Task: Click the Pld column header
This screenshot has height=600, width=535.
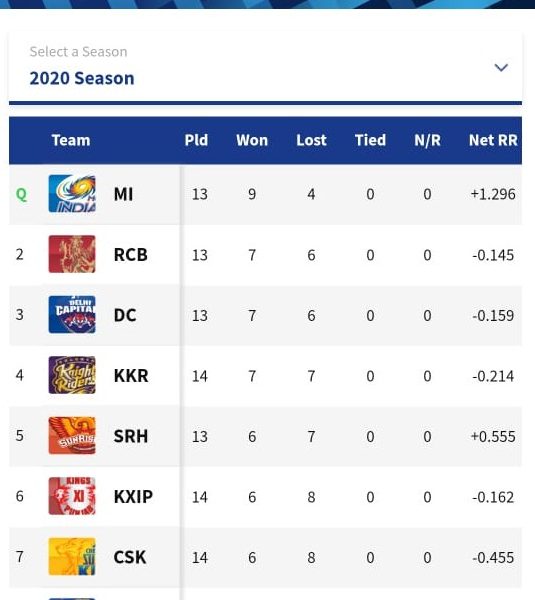Action: point(196,140)
